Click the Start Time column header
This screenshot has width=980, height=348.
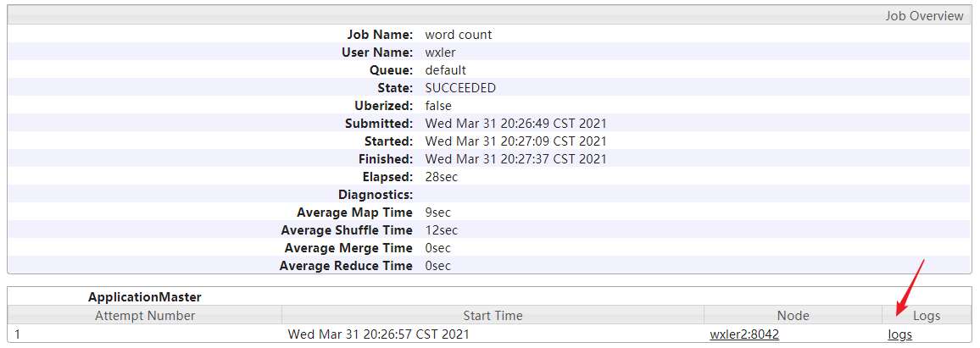click(x=493, y=316)
